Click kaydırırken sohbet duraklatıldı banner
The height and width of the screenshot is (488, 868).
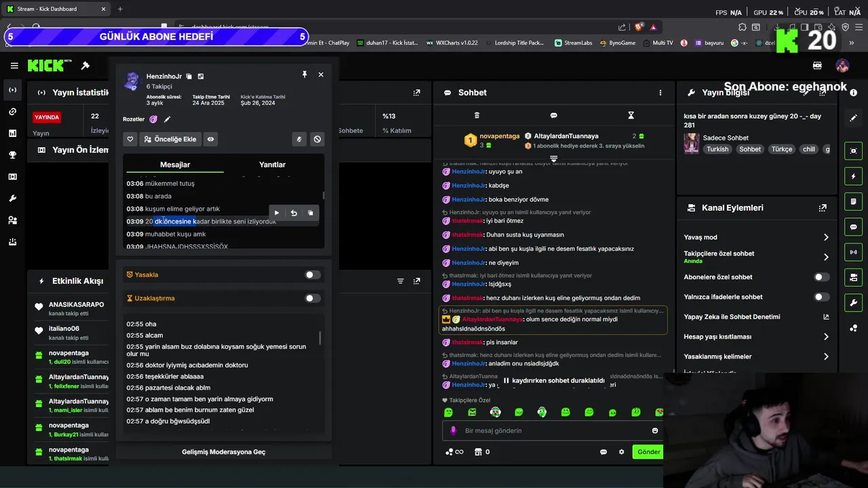click(553, 381)
